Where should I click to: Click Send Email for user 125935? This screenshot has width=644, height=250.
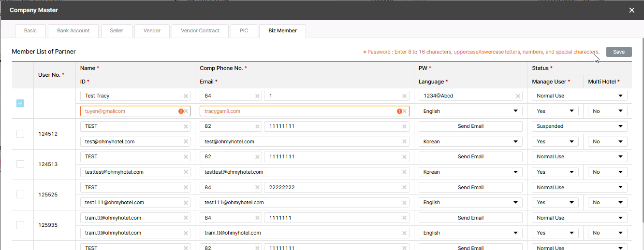coord(470,218)
